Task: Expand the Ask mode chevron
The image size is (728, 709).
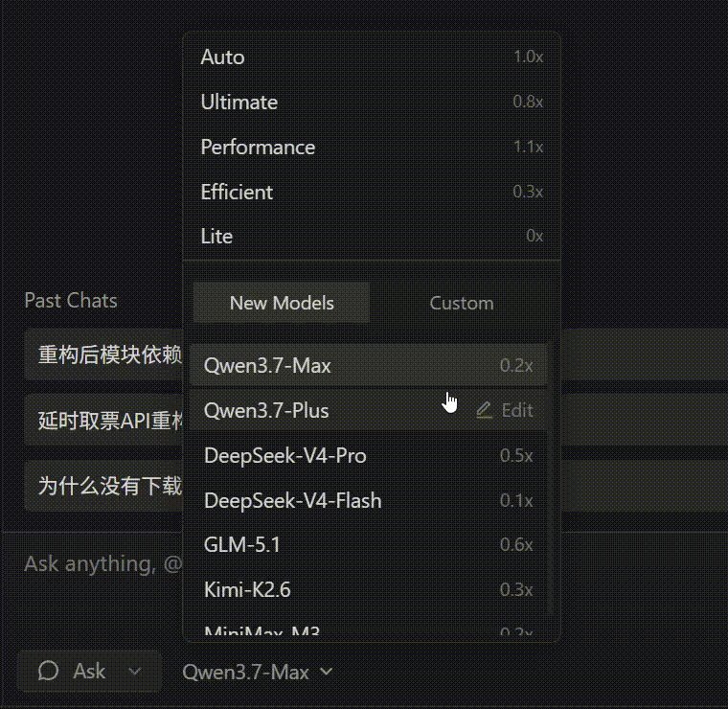Action: point(135,672)
